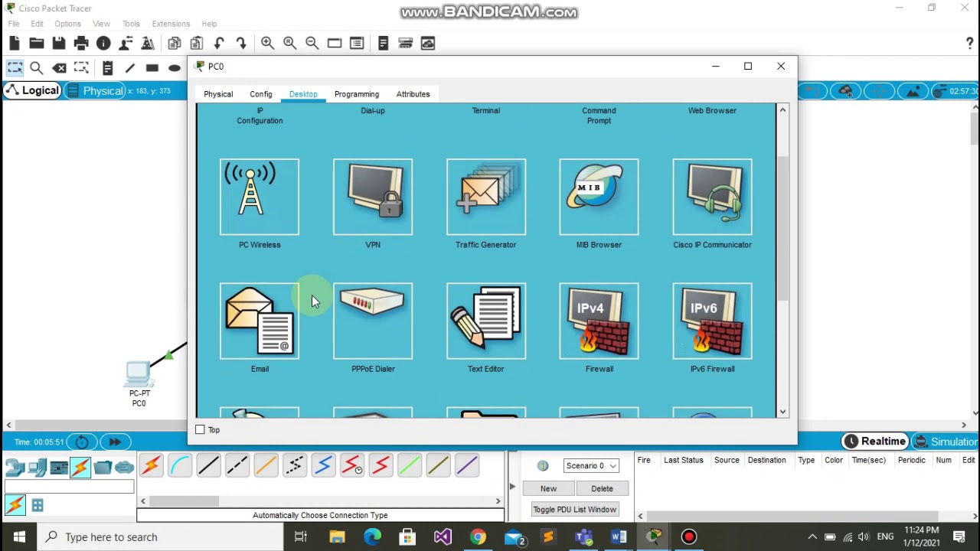Open the PPPoE Dialer app
This screenshot has height=551, width=980.
[373, 321]
